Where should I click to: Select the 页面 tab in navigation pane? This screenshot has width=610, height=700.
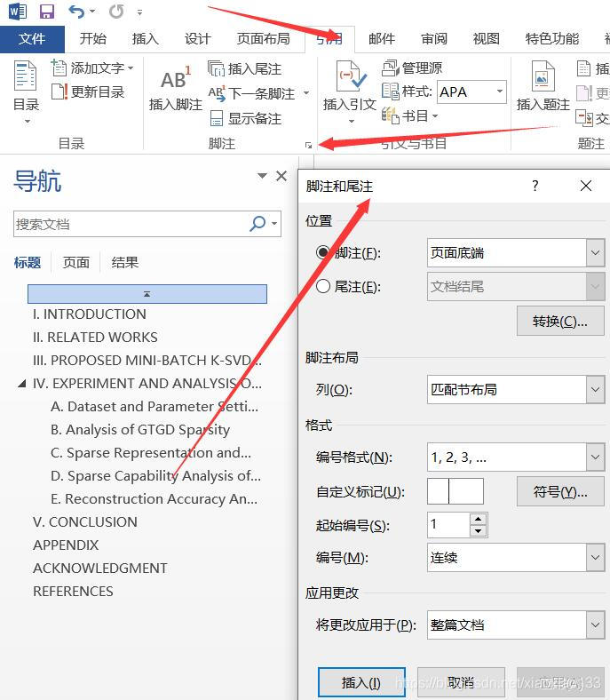pyautogui.click(x=75, y=263)
